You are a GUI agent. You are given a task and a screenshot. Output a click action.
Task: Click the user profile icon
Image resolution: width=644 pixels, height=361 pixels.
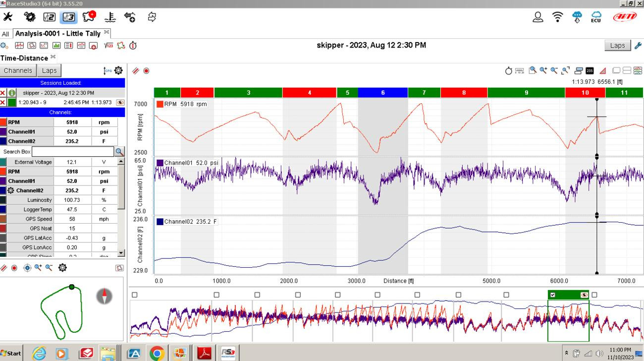537,17
